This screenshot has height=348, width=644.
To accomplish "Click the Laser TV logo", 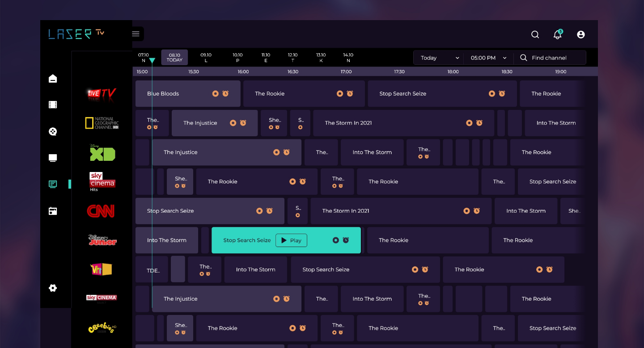I will (x=76, y=34).
